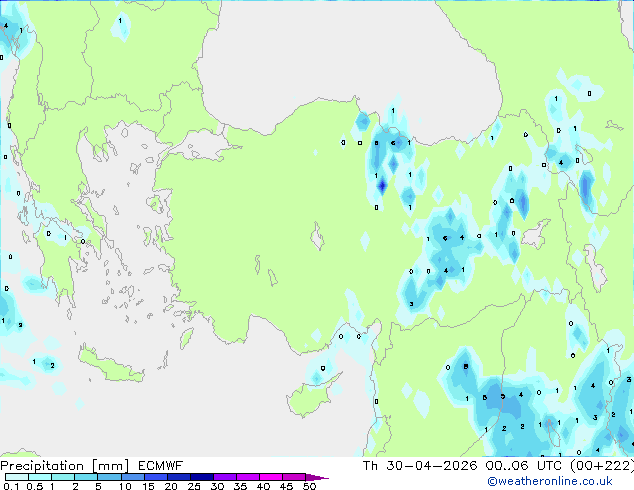The height and width of the screenshot is (490, 634).
Task: Pick the 15–20 mm legend color box
Action: click(155, 477)
